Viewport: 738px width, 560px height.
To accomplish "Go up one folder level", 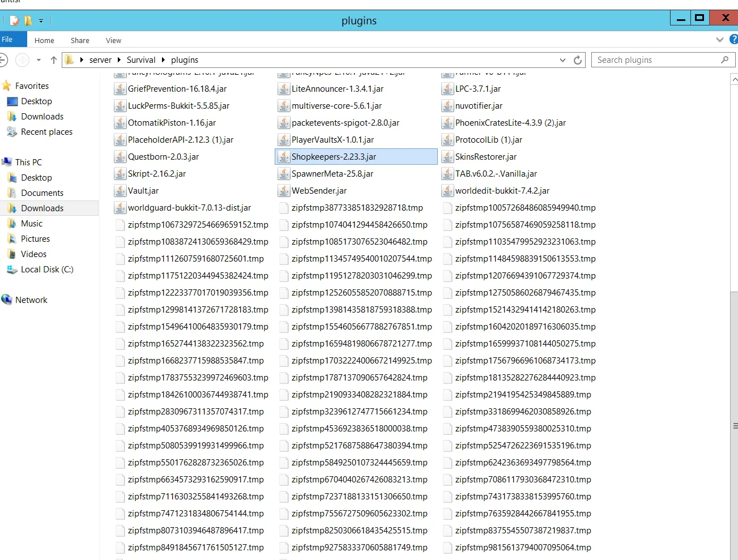I will (x=54, y=60).
